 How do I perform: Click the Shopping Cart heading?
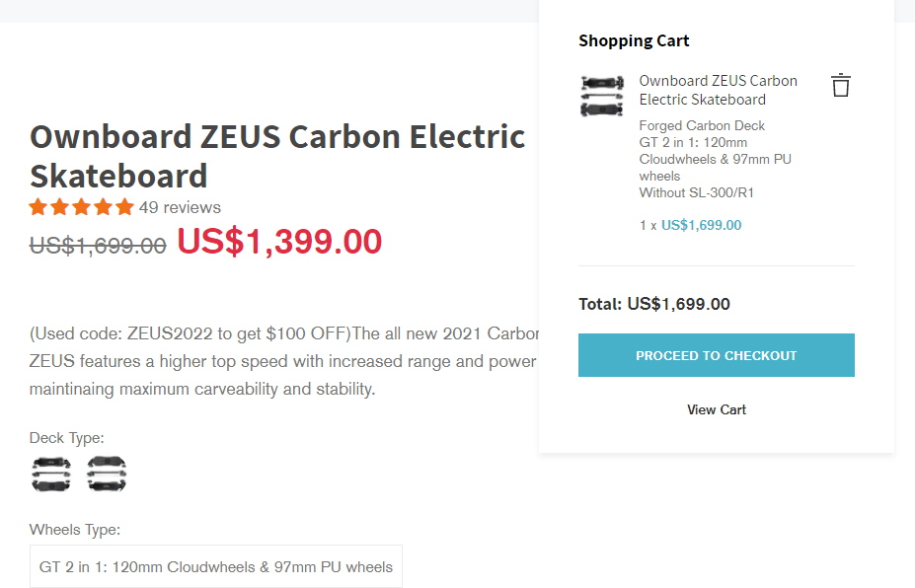[x=634, y=40]
